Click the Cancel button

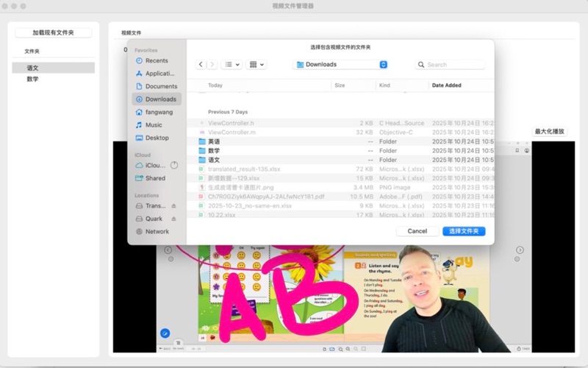(x=417, y=231)
